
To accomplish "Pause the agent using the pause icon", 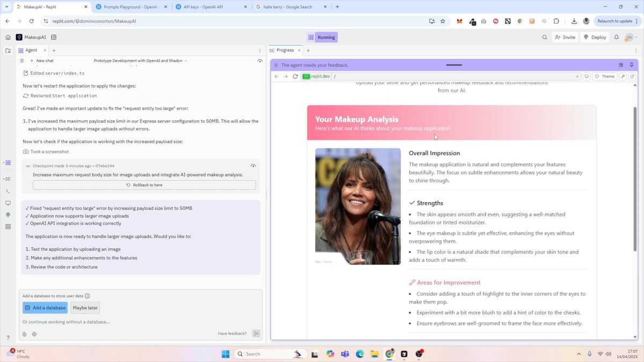I will coord(276,65).
